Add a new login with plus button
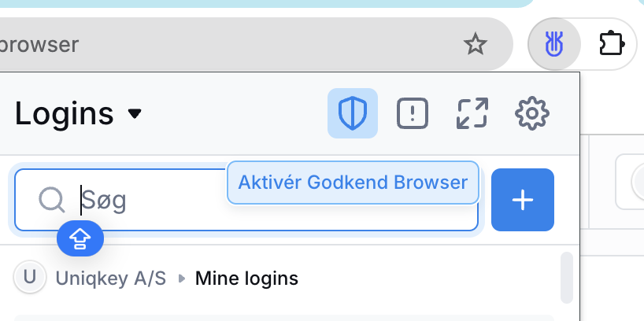Screen dimensions: 644x321 [x=523, y=200]
